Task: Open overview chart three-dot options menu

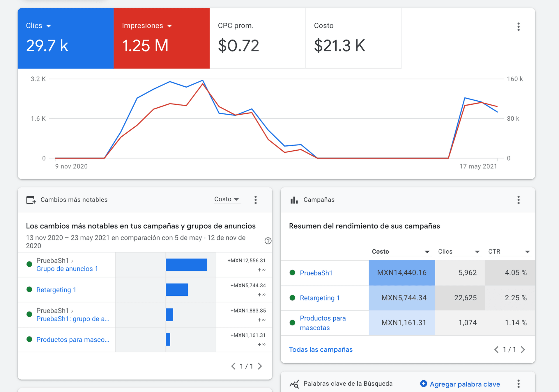Action: pyautogui.click(x=518, y=27)
